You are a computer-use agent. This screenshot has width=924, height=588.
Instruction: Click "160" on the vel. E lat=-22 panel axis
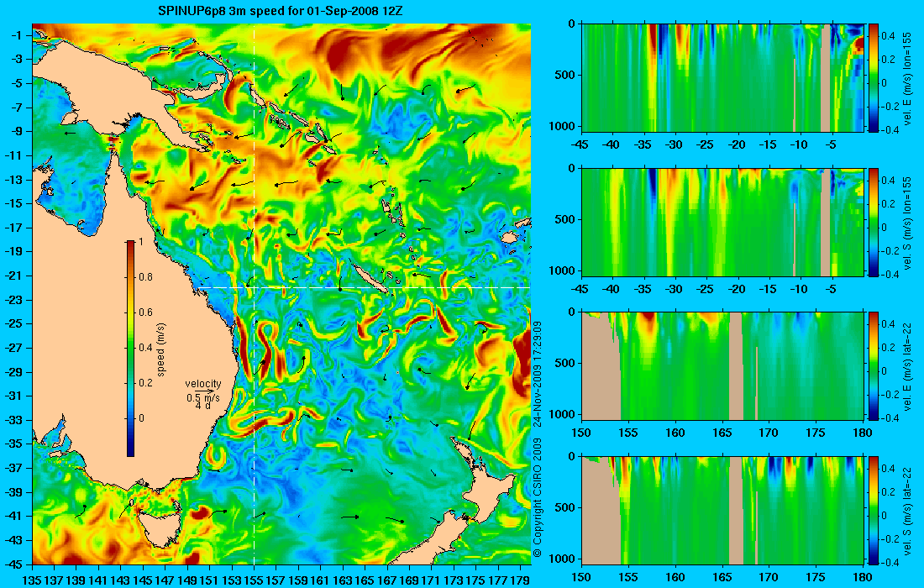click(675, 433)
